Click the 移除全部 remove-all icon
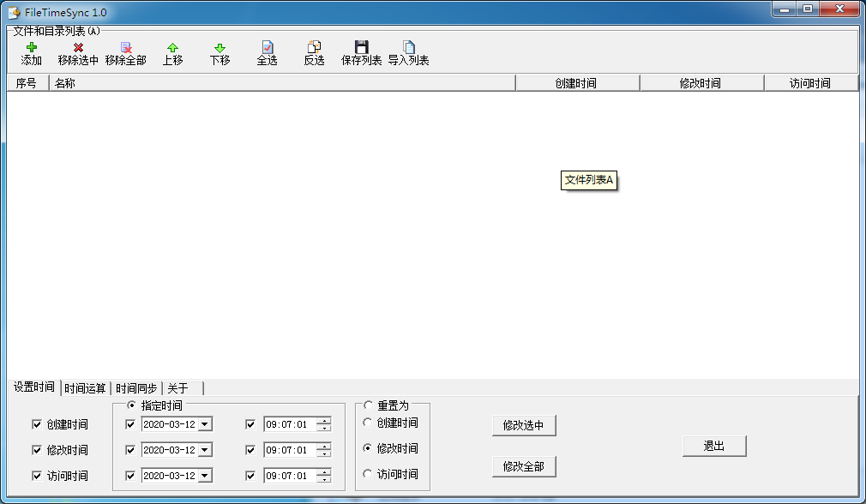 pos(126,47)
